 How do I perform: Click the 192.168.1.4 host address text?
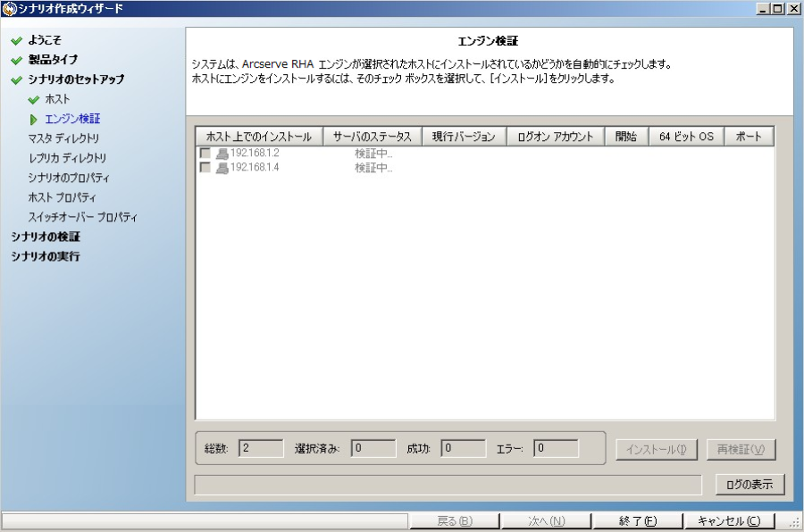[x=255, y=167]
